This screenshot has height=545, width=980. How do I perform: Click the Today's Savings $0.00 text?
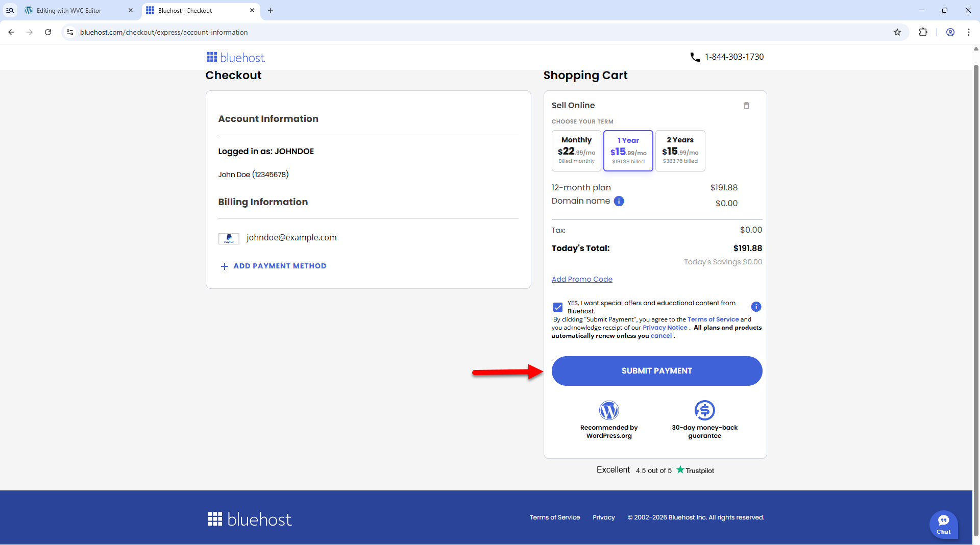723,262
